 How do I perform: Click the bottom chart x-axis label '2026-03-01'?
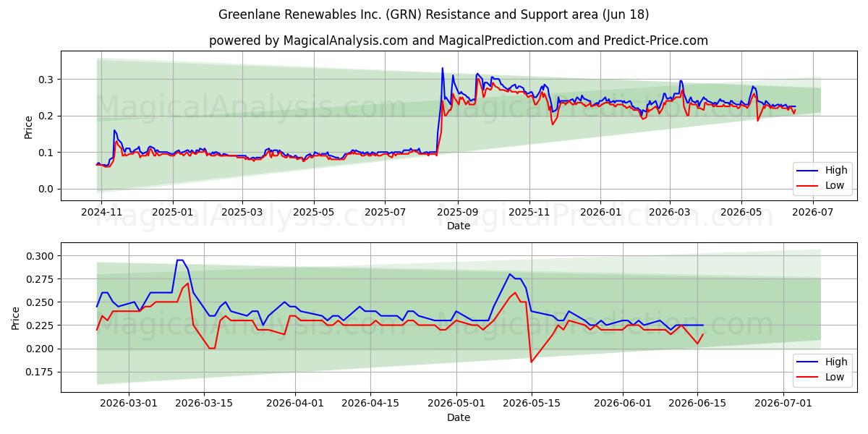pos(129,404)
